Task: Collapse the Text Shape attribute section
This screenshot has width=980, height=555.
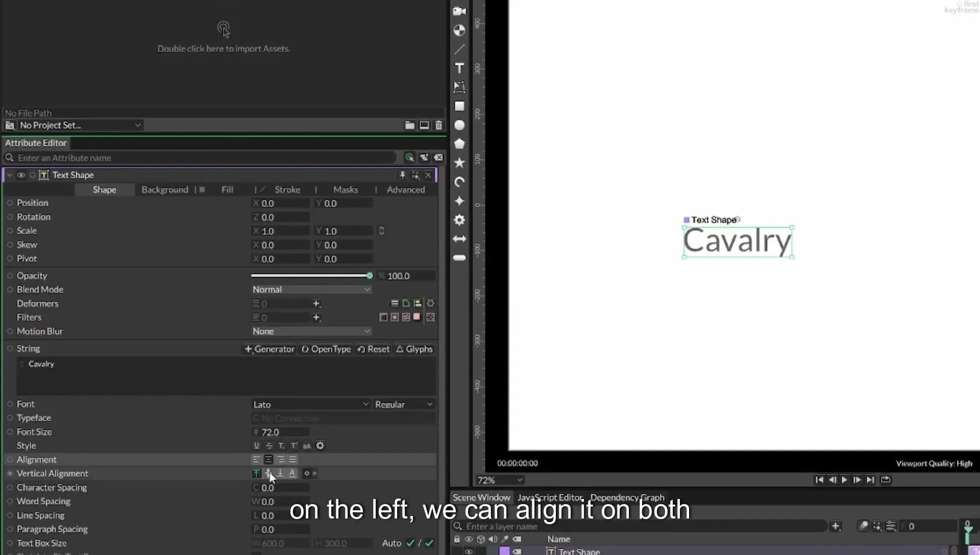Action: (x=10, y=175)
